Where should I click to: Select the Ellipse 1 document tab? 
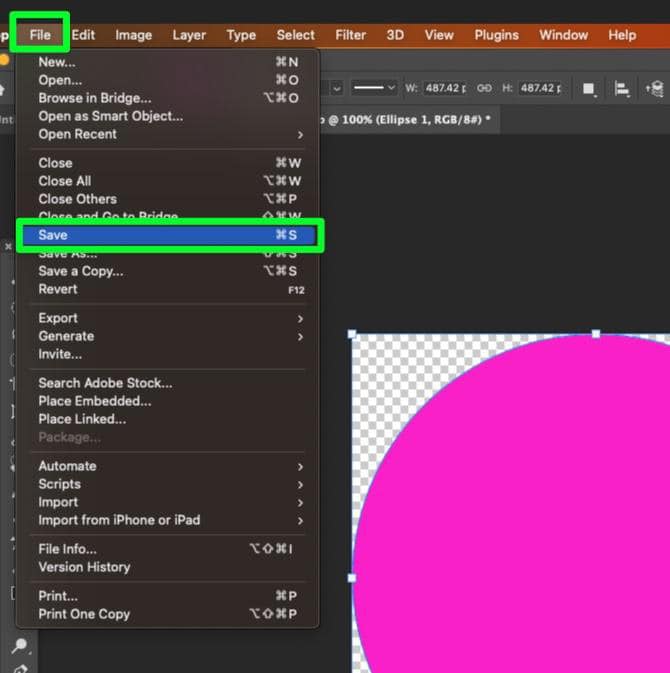[x=410, y=120]
